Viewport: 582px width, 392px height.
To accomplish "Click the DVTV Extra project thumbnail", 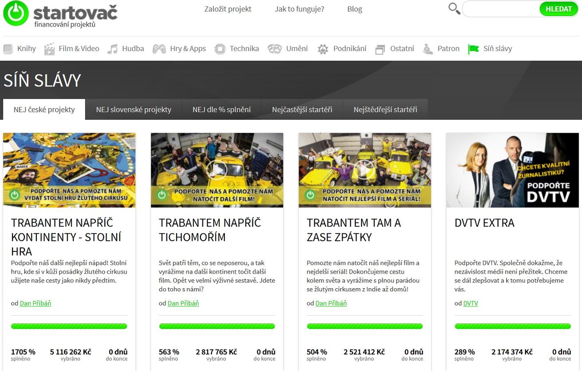I will coord(512,170).
